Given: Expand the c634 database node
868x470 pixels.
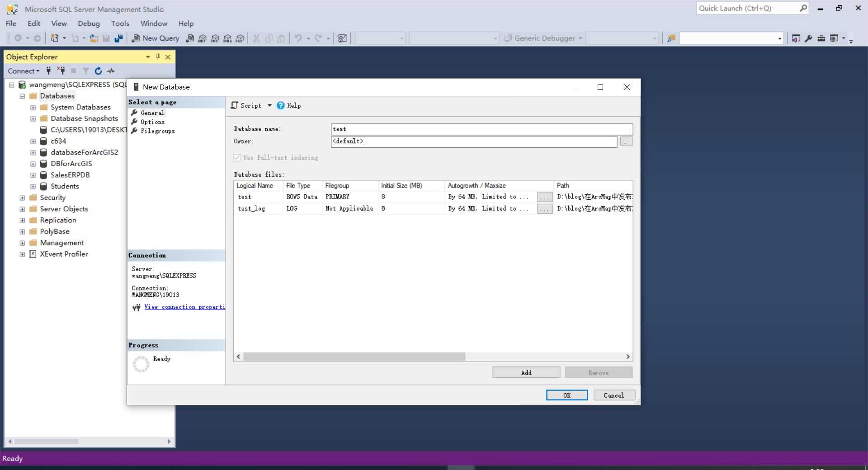Looking at the screenshot, I should pyautogui.click(x=33, y=141).
